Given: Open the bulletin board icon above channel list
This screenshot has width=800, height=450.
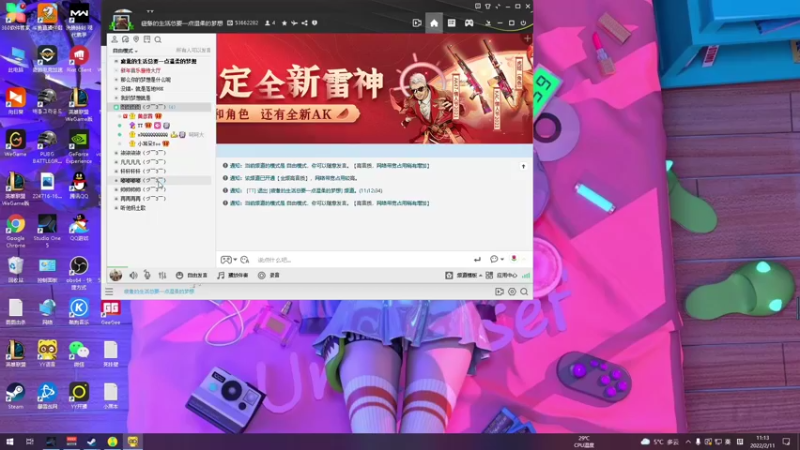Looking at the screenshot, I should tap(147, 39).
